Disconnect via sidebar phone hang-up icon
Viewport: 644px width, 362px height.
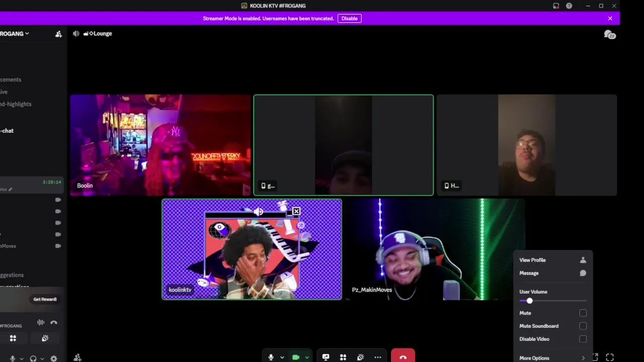[54, 322]
